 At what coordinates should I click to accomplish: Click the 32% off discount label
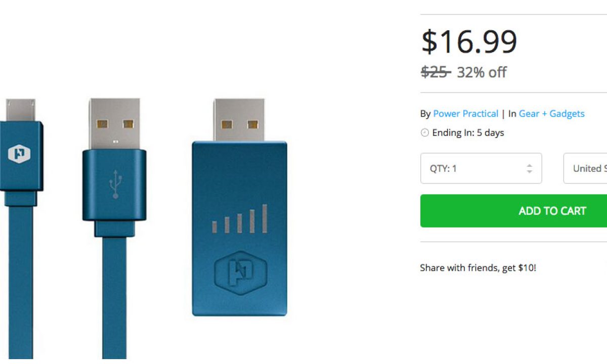tap(482, 72)
